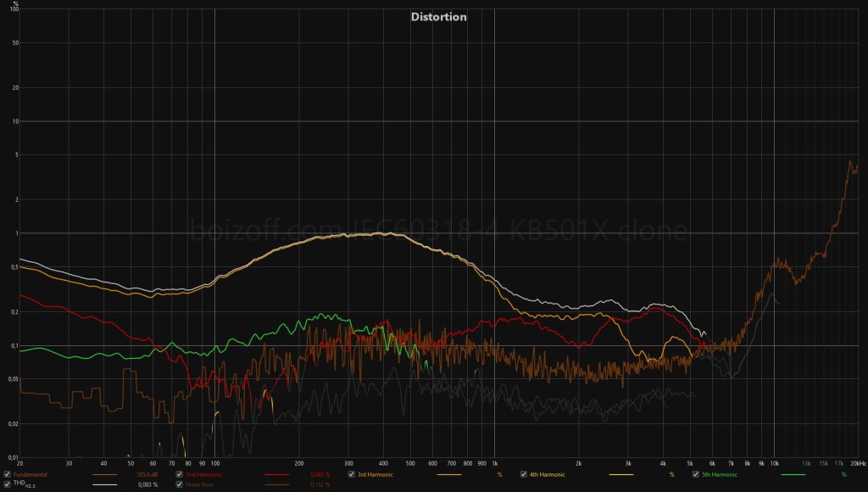Screen dimensions: 868x492
Task: Click the 2nd Harmonic 0,083 % value
Action: pyautogui.click(x=320, y=475)
